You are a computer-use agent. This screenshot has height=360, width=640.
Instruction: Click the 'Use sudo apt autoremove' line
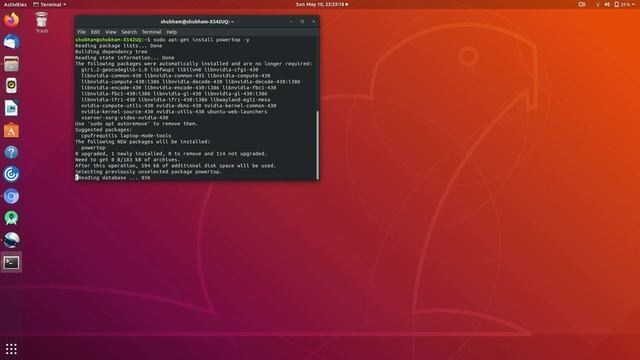(136, 124)
